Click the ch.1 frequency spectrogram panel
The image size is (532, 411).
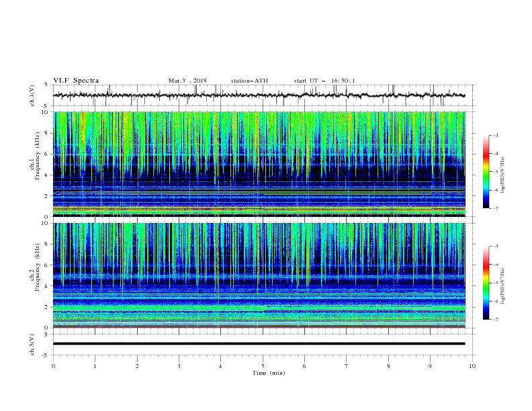pyautogui.click(x=259, y=164)
